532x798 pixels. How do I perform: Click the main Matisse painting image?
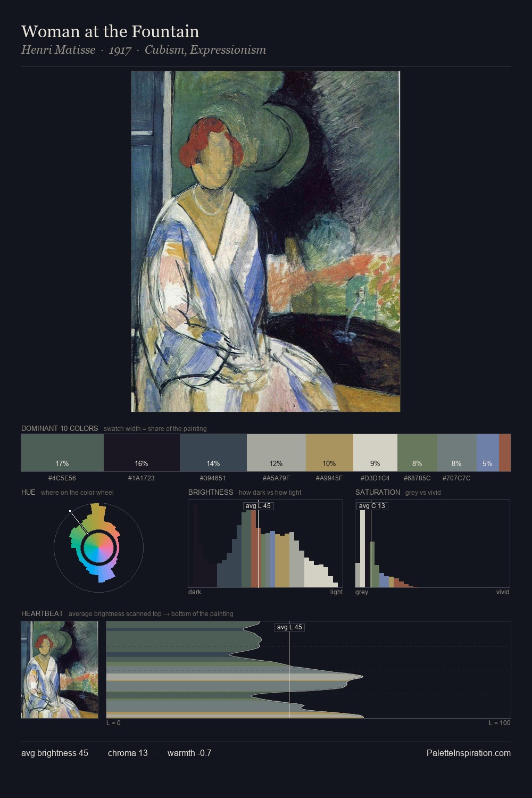(265, 242)
